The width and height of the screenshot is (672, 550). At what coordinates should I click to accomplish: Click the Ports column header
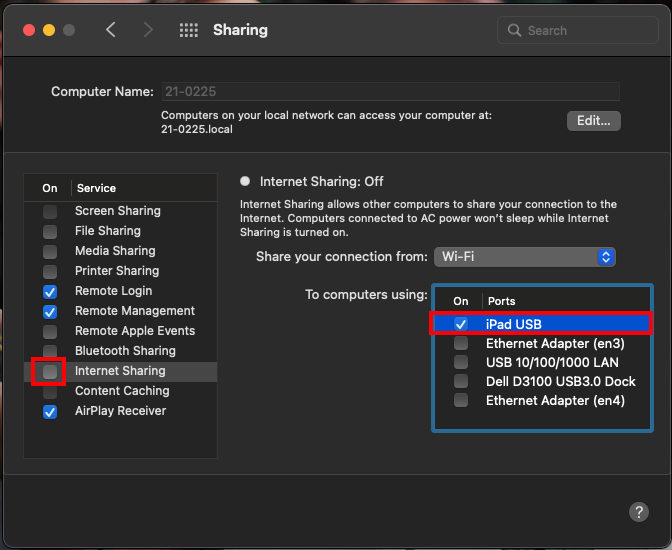[x=502, y=301]
